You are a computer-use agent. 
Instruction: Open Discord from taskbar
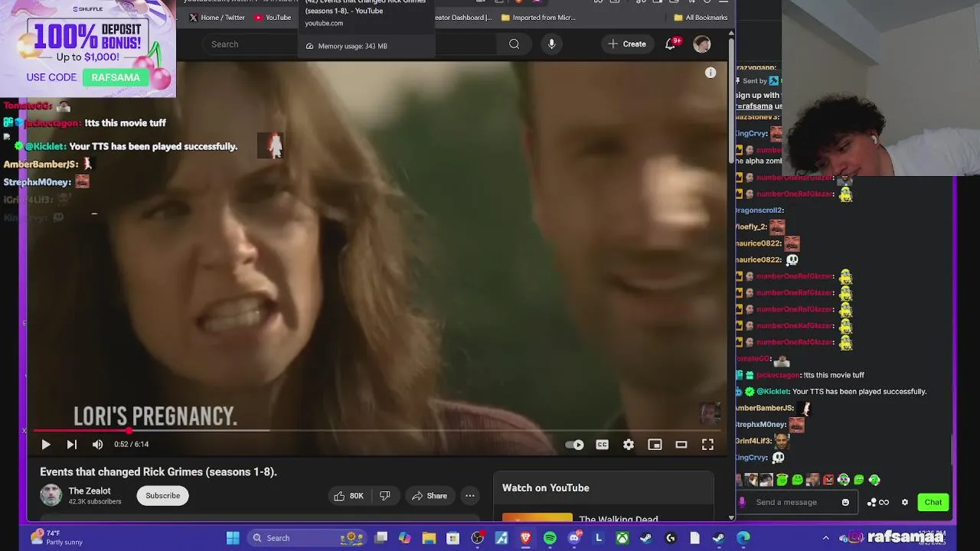tap(574, 538)
